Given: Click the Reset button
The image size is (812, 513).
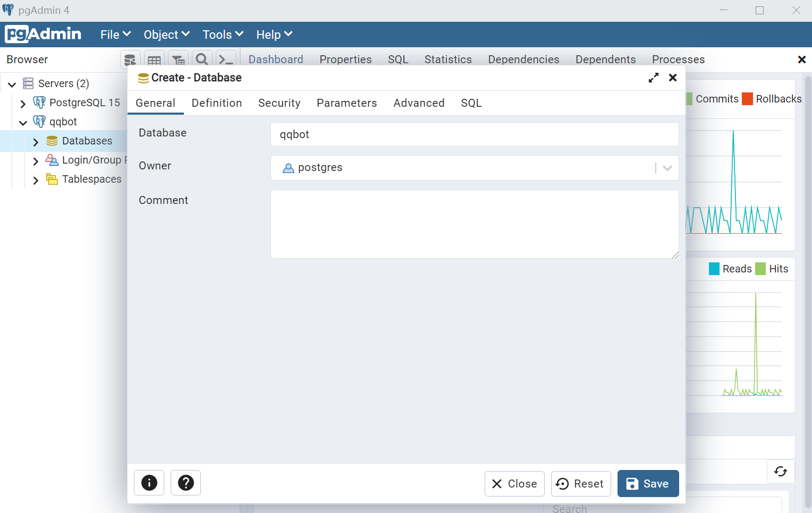Looking at the screenshot, I should point(581,484).
